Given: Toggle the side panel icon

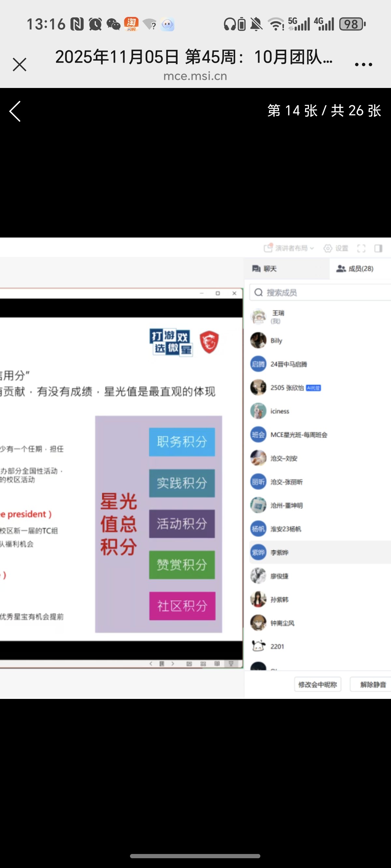Looking at the screenshot, I should [x=378, y=248].
